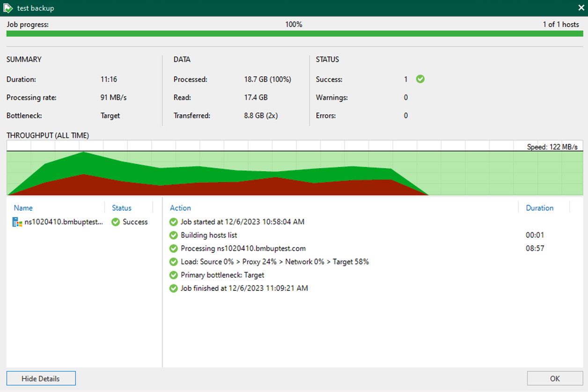Click the server icon beside ns1020410.bmbuptest name
Screen dimensions: 588x392
point(17,222)
